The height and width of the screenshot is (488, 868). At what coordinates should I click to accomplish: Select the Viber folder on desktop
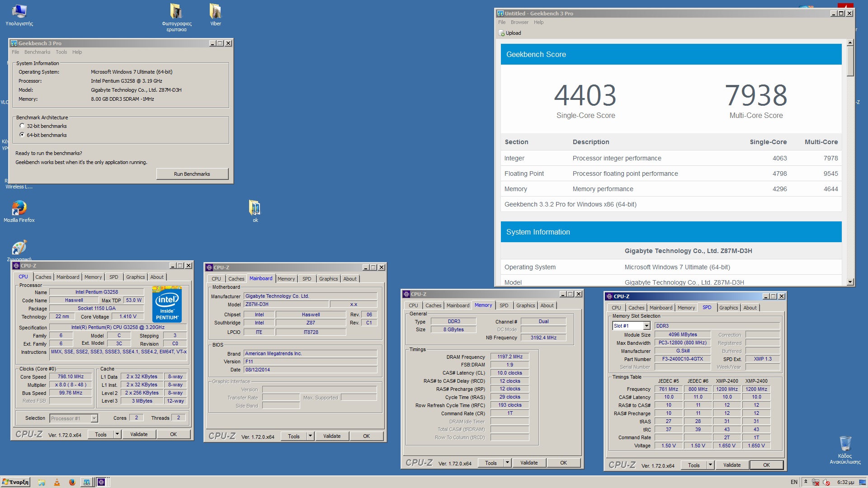tap(216, 14)
